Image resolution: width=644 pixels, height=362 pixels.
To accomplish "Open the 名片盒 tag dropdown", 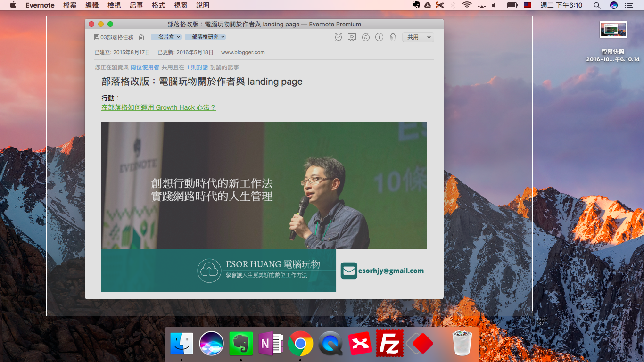I will tap(166, 37).
